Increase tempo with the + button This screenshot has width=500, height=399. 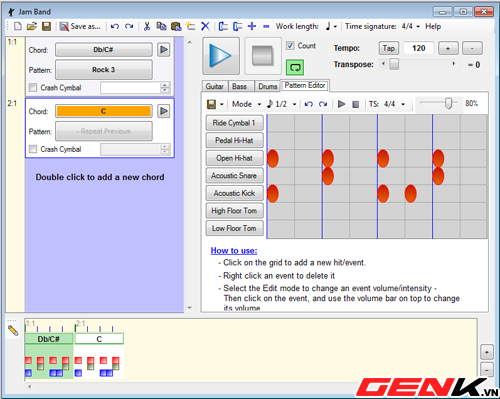point(448,48)
